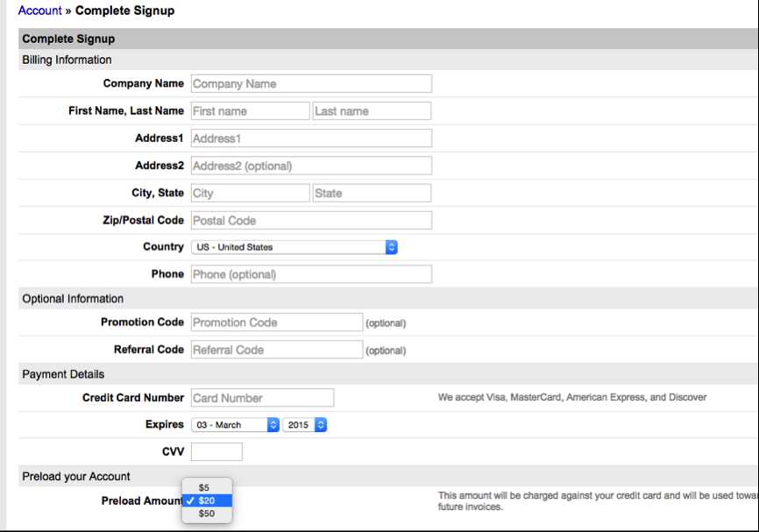Click the Card Number field
759x532 pixels.
(x=262, y=398)
